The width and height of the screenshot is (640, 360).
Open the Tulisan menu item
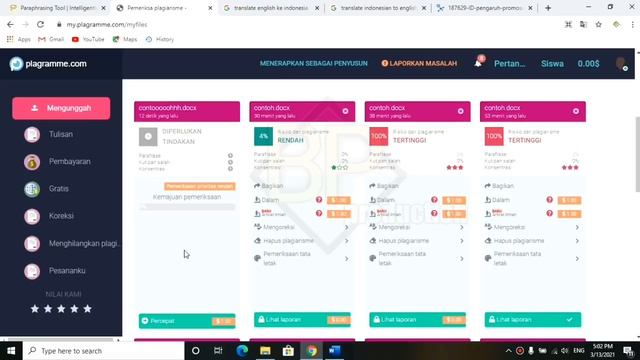(x=61, y=134)
